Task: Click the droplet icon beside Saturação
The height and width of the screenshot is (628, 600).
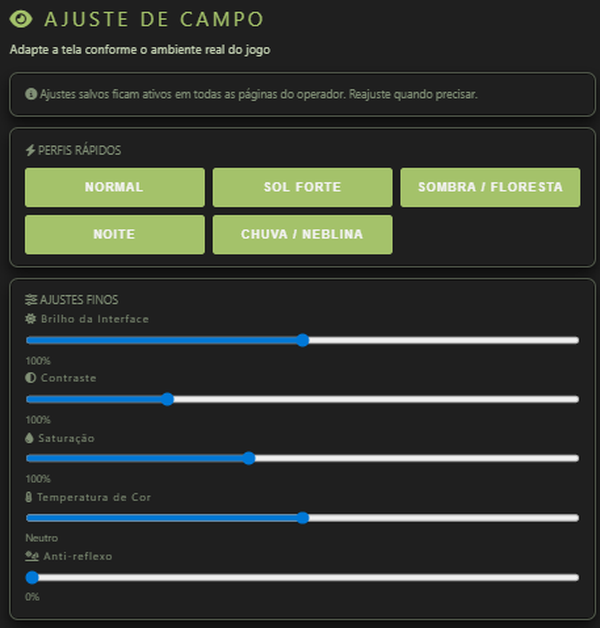Action: point(29,438)
